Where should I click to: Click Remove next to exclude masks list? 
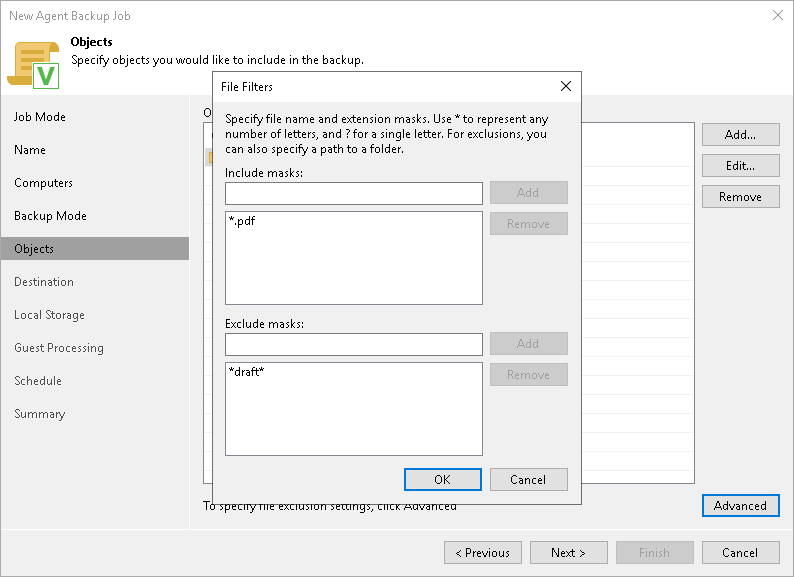[x=528, y=374]
